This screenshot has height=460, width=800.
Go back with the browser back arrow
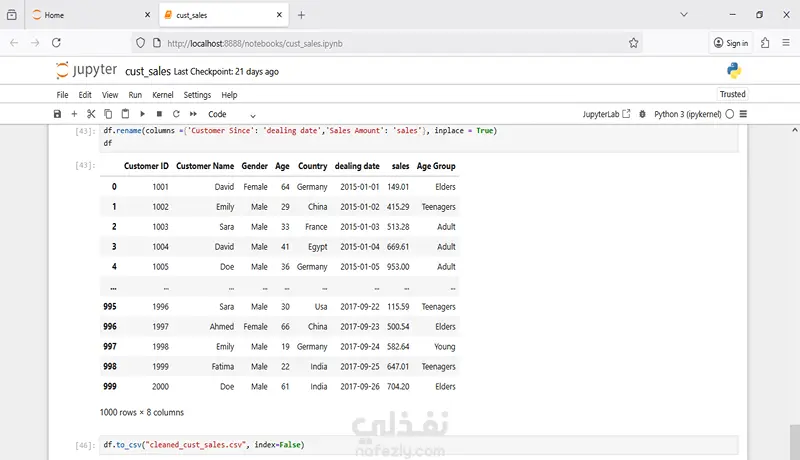point(14,43)
